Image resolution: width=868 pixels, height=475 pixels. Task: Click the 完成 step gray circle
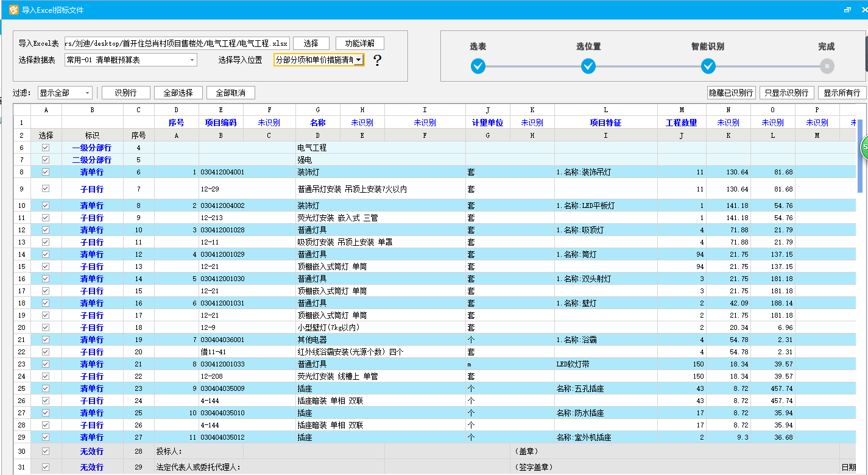point(827,66)
